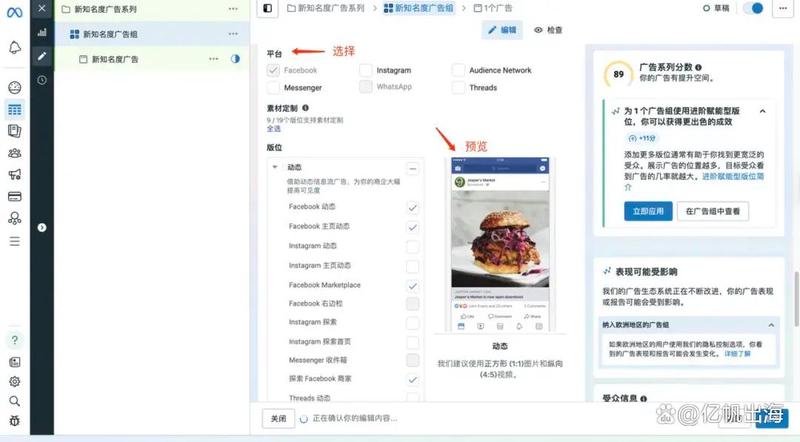Check the Audience Network platform
This screenshot has height=442, width=800.
458,70
